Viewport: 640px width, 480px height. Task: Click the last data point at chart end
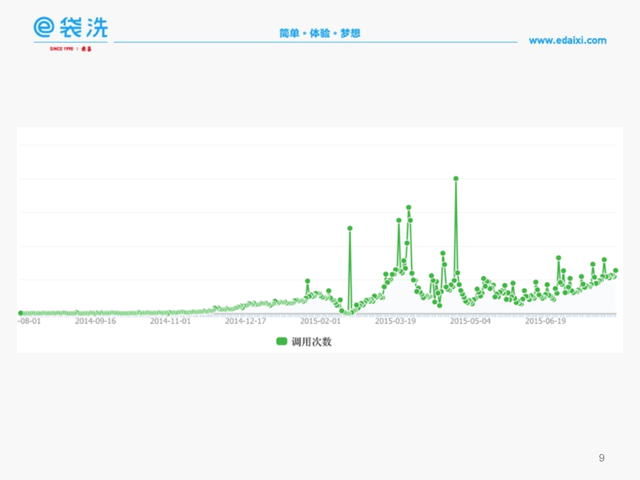coord(615,271)
